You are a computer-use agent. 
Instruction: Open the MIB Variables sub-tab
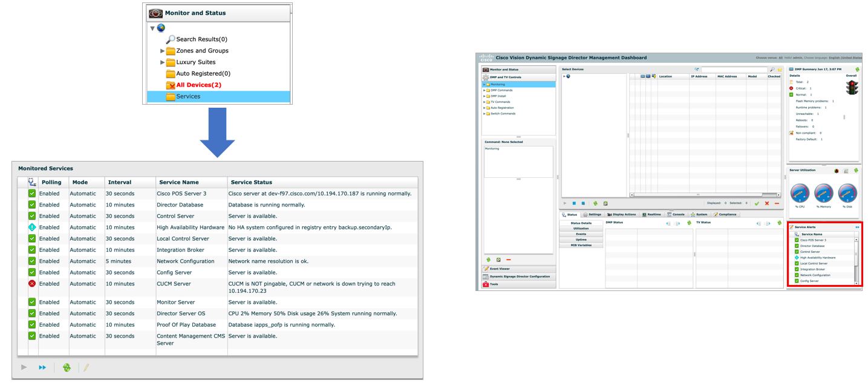[581, 245]
